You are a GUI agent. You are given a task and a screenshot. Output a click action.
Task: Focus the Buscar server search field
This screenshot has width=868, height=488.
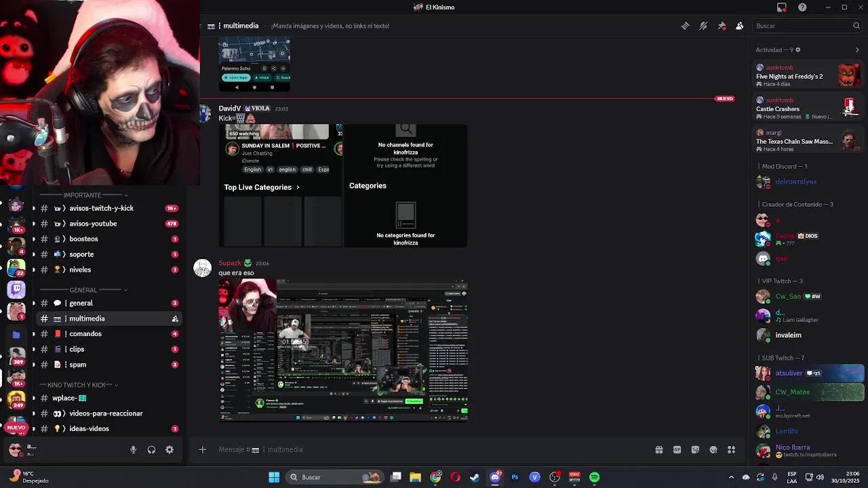807,26
